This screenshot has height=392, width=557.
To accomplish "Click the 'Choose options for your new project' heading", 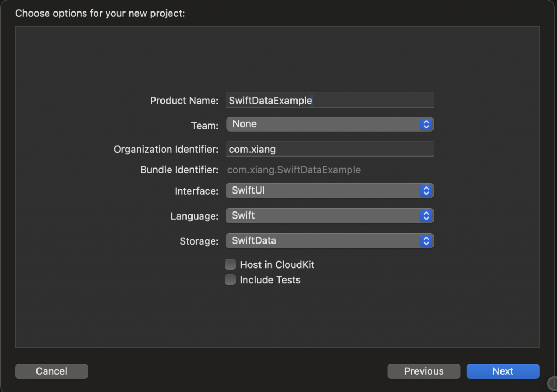I will (100, 14).
